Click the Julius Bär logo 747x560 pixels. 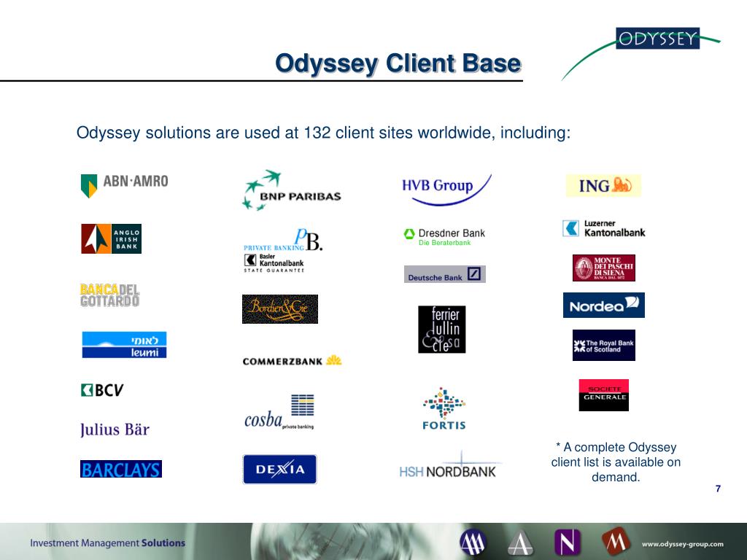point(115,429)
